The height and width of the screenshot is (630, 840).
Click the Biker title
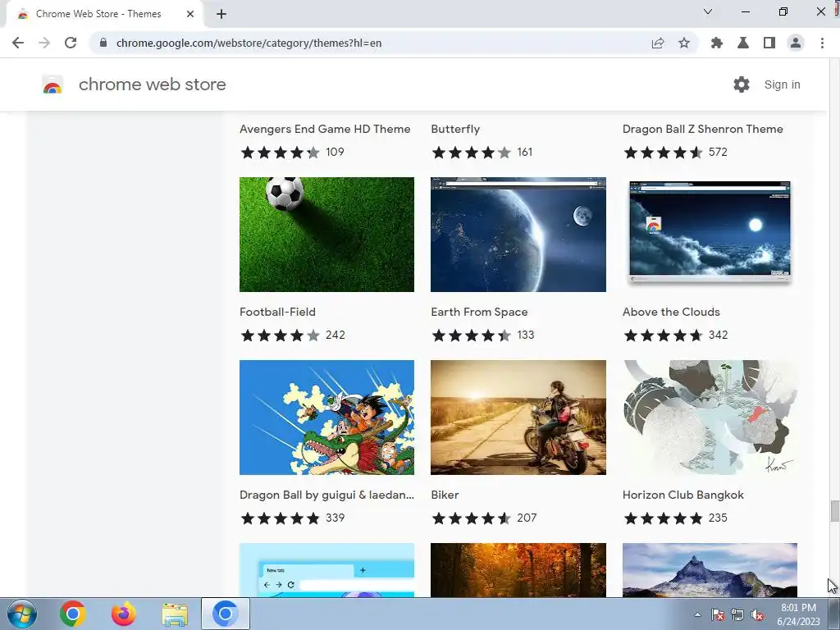pyautogui.click(x=445, y=495)
